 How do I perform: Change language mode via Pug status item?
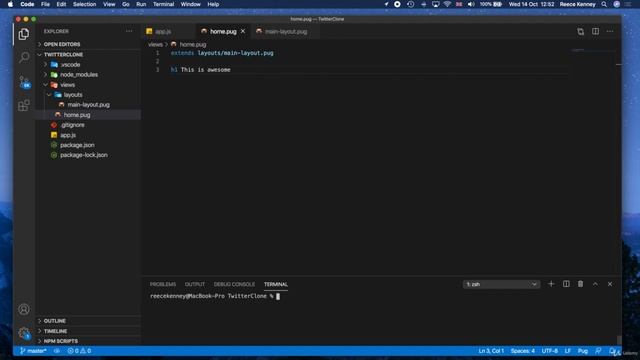point(582,351)
